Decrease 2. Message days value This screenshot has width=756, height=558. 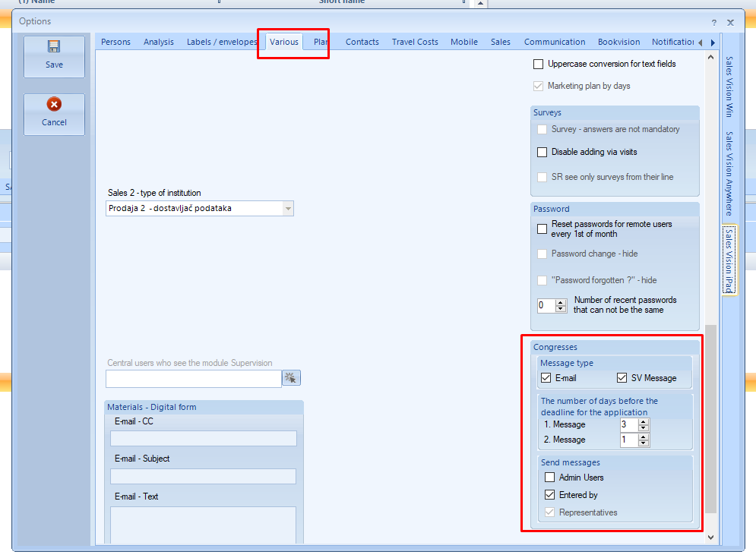(644, 443)
